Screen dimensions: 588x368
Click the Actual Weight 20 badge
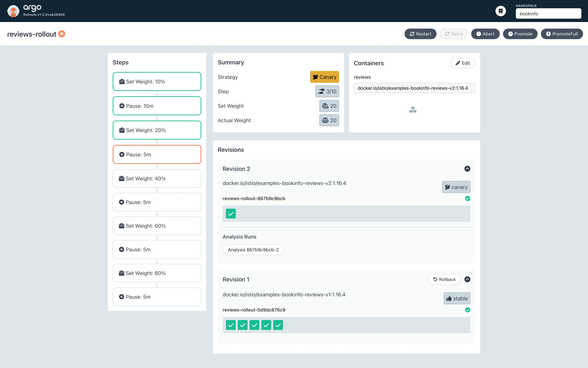click(x=329, y=120)
